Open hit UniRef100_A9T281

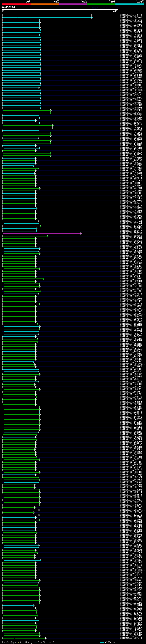point(131,20)
